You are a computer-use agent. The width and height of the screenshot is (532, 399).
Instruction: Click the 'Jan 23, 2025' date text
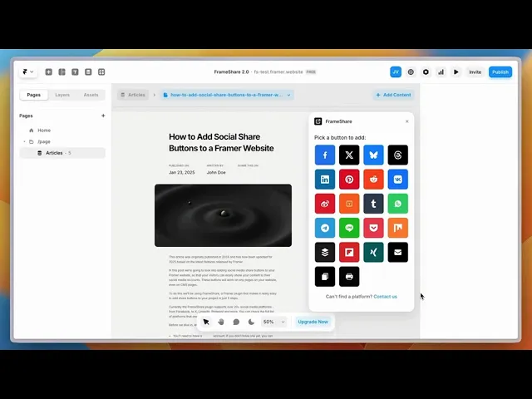pyautogui.click(x=182, y=172)
